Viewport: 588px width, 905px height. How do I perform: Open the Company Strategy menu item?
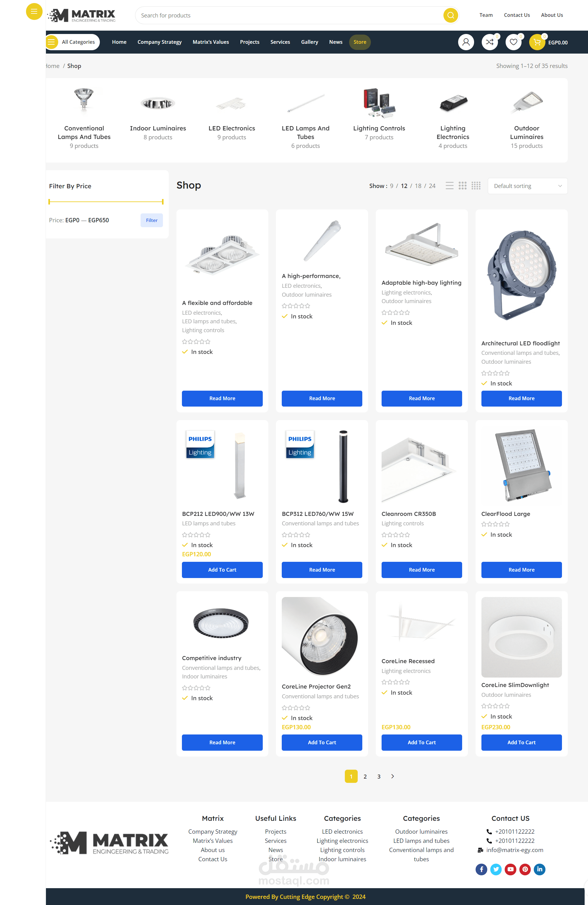point(159,42)
